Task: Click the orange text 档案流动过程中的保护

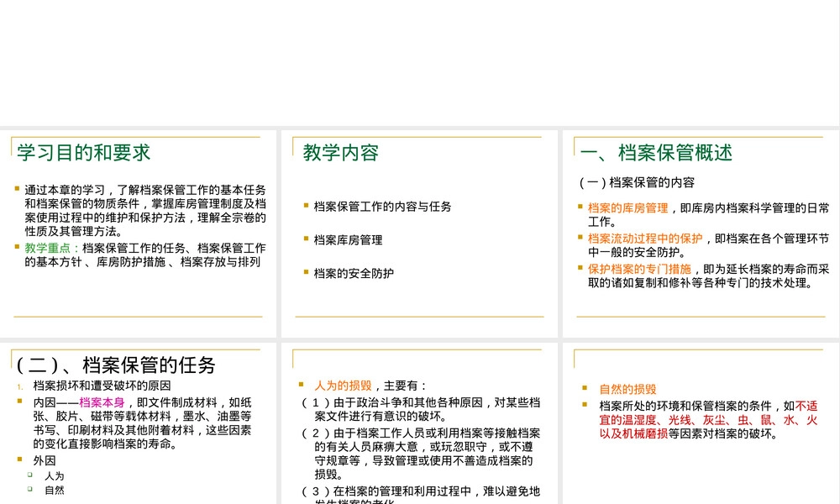Action: click(x=645, y=239)
